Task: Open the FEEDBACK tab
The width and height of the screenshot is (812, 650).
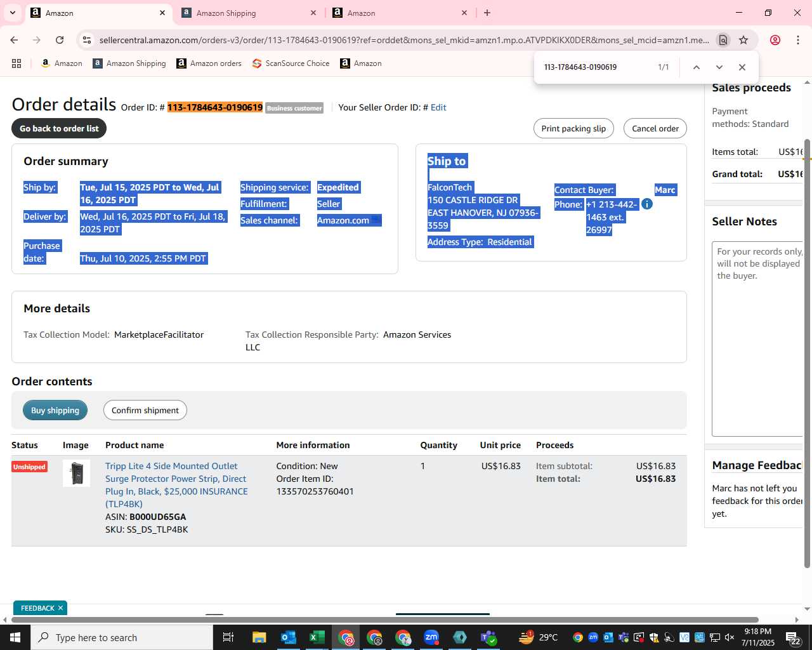Action: pos(37,608)
